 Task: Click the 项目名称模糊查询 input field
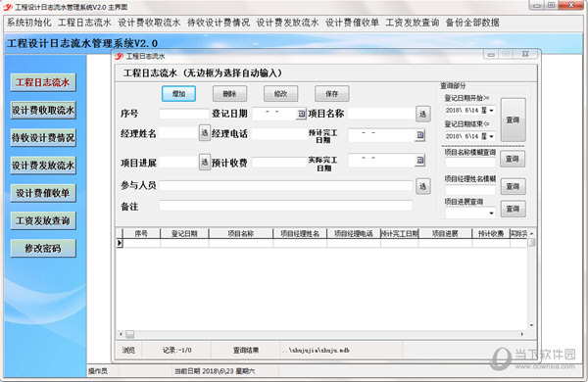tap(470, 163)
